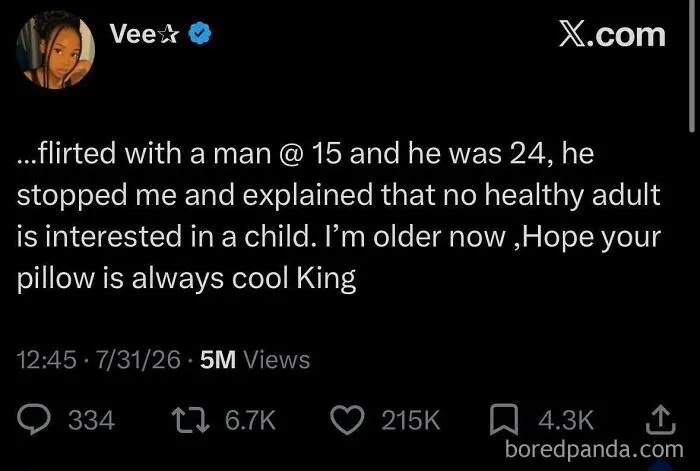Click the boredpanda.com watermark
The image size is (700, 471).
coord(594,449)
